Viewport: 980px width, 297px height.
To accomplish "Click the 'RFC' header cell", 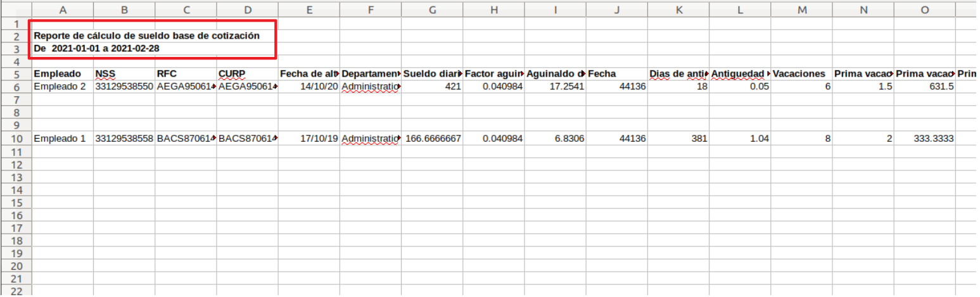I will [185, 74].
